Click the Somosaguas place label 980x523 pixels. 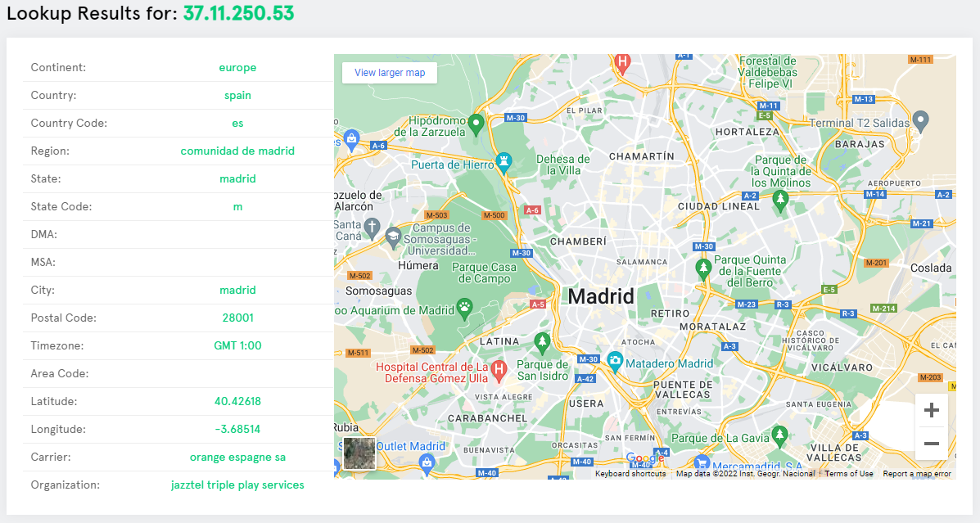[x=379, y=291]
